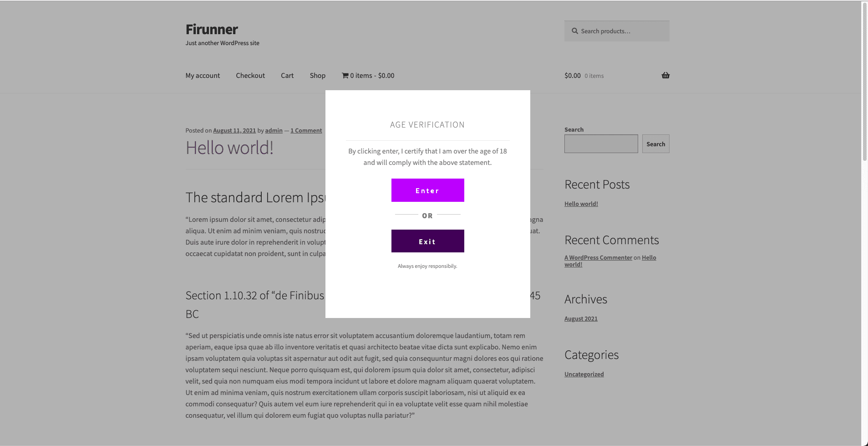The image size is (868, 446).
Task: Open the A WordPress Commenter link
Action: pos(598,257)
